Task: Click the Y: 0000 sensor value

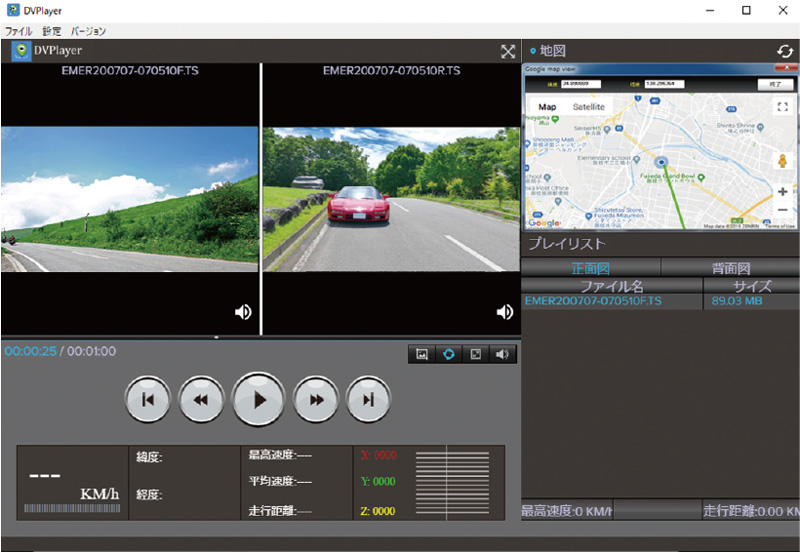Action: coord(378,481)
